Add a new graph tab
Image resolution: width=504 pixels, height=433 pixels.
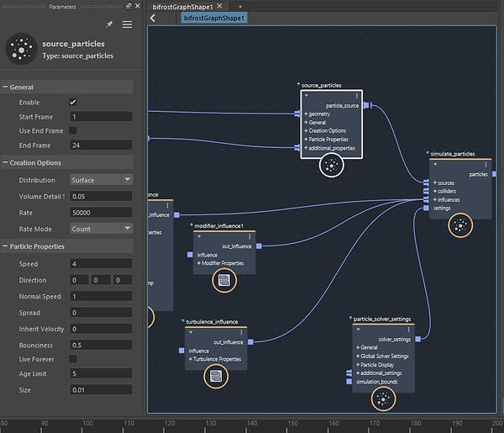pos(240,7)
